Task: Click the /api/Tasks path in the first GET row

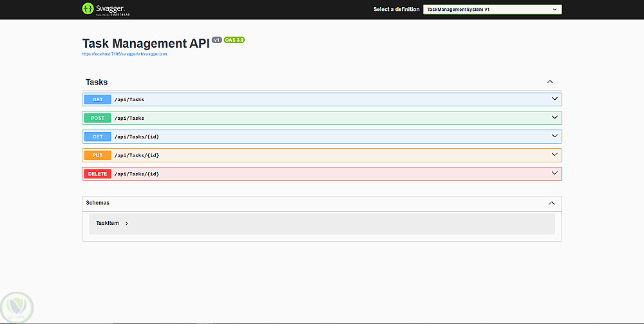Action: [129, 99]
